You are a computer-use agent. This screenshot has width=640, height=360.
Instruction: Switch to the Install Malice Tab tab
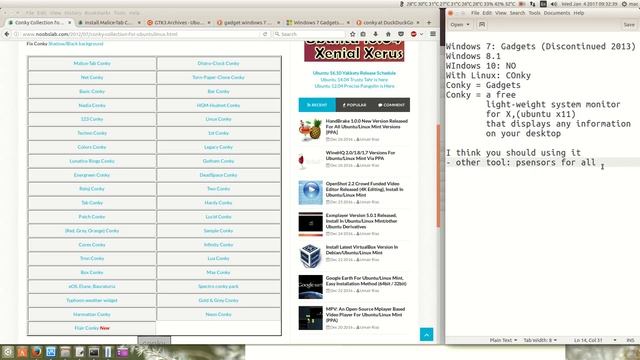[x=109, y=22]
